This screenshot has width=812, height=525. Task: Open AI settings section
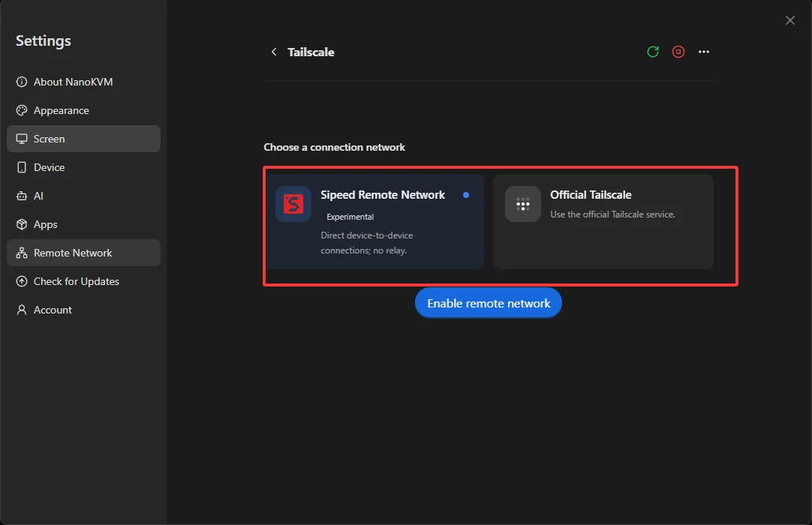83,196
